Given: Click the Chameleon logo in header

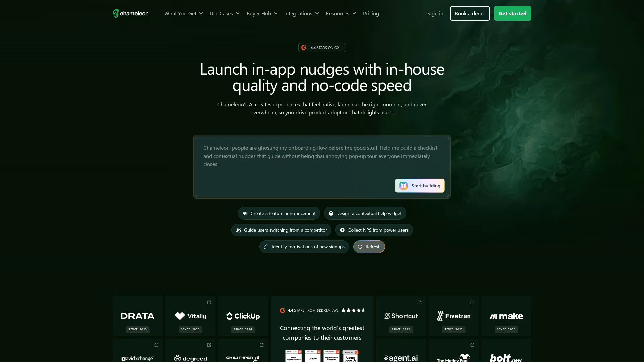Looking at the screenshot, I should (130, 13).
